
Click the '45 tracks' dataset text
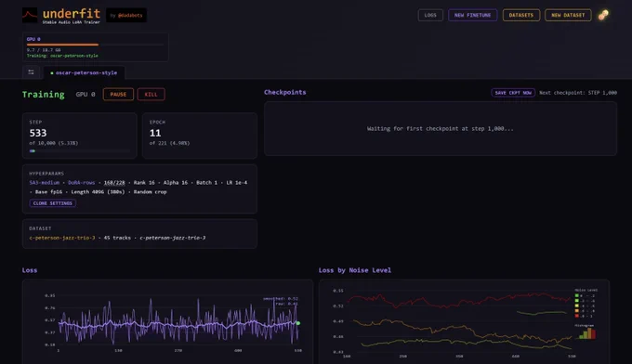(x=117, y=238)
